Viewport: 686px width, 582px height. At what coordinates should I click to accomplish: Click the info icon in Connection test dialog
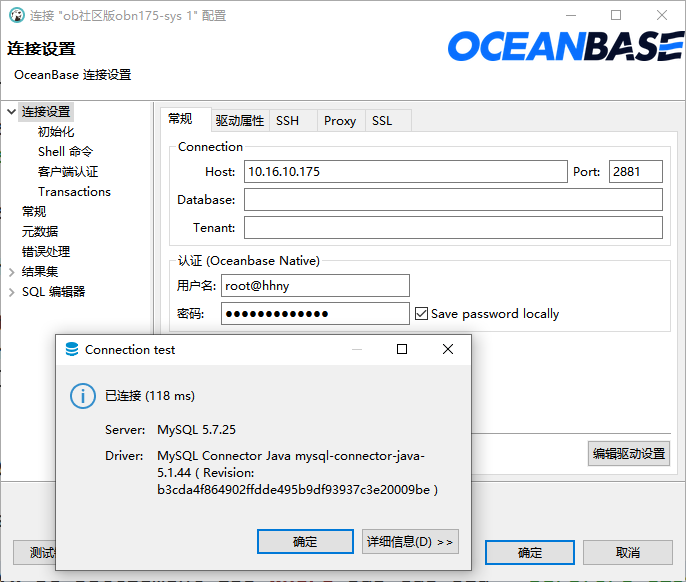click(x=82, y=396)
